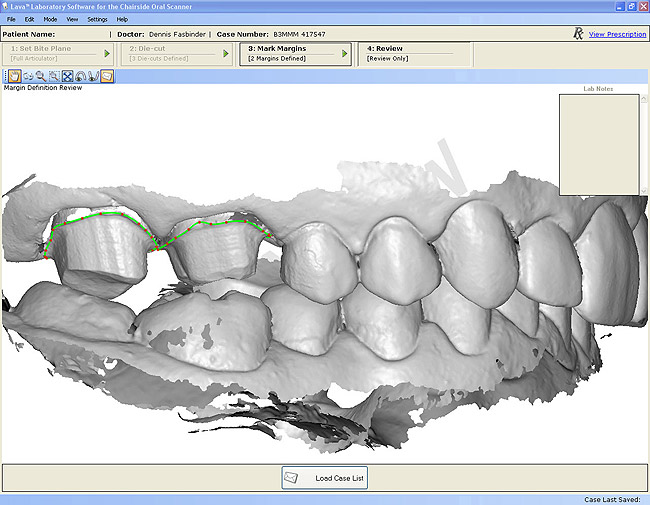Viewport: 650px width, 505px height.
Task: Click green arrow after Mark Margins step
Action: point(345,53)
